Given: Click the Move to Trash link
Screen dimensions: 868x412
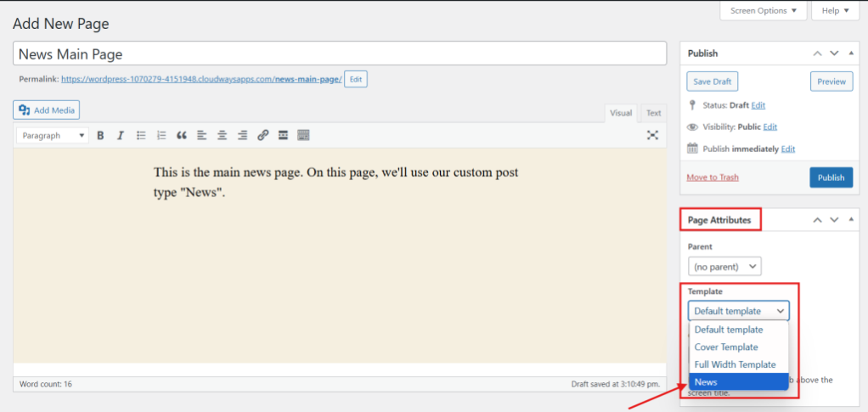Looking at the screenshot, I should coord(712,178).
